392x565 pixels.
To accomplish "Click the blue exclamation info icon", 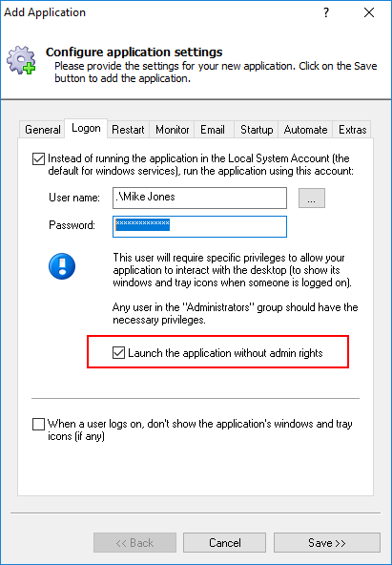I will point(62,266).
